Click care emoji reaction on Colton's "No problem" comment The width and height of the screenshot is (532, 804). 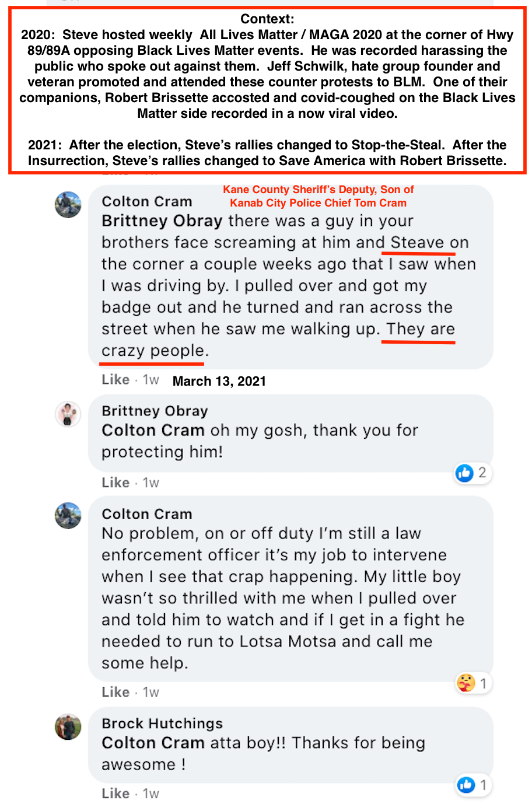click(466, 683)
